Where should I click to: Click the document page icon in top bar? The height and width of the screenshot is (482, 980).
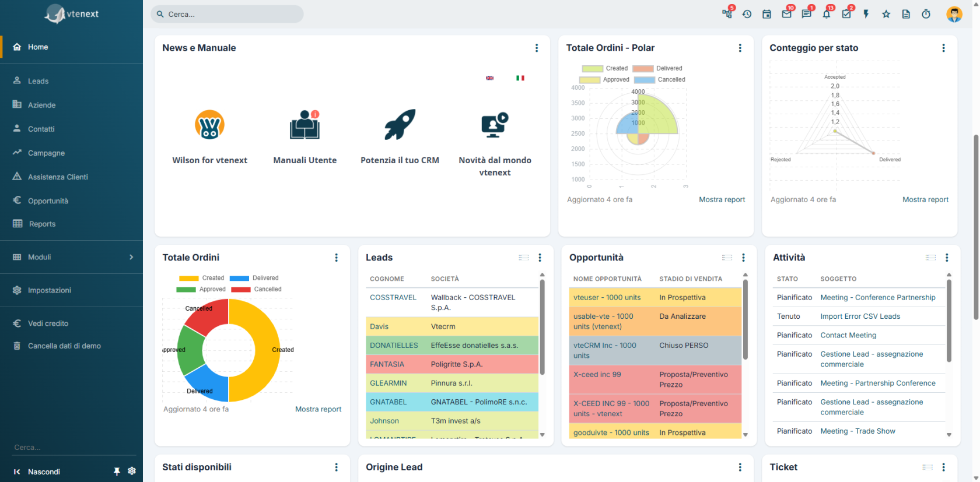tap(906, 14)
